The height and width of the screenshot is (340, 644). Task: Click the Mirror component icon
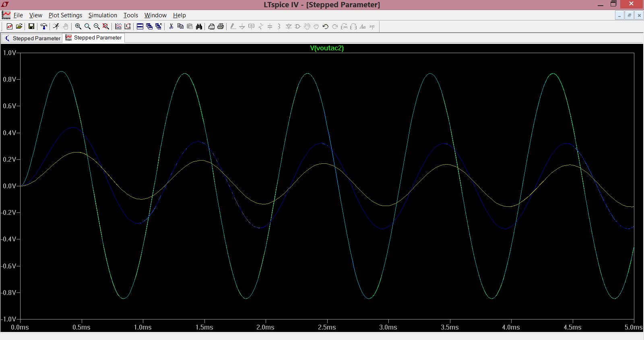click(353, 27)
